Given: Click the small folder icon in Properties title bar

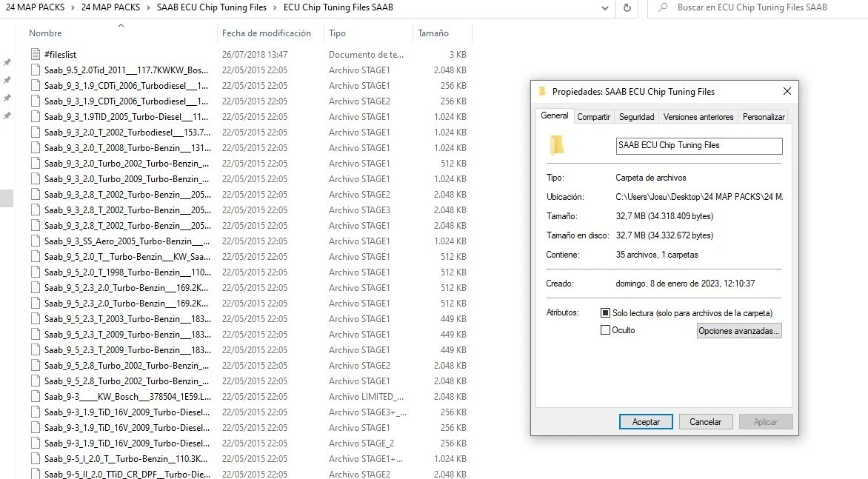Looking at the screenshot, I should [x=542, y=91].
